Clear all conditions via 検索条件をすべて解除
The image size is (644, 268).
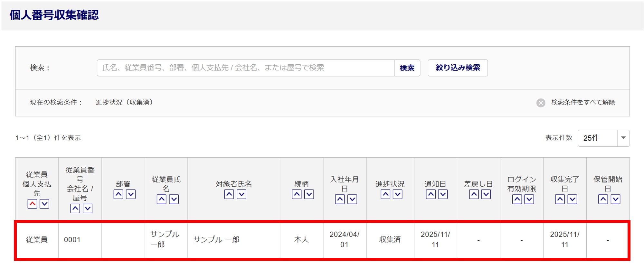point(576,103)
